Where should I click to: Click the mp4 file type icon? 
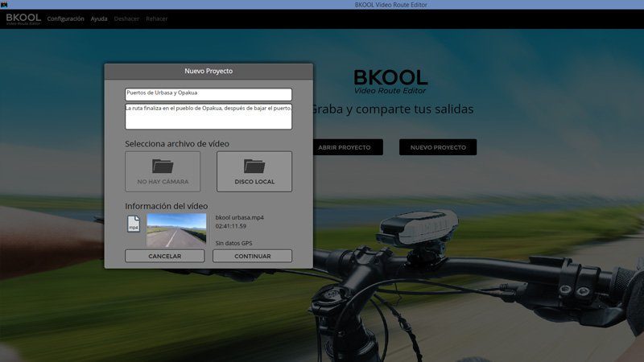(x=134, y=224)
